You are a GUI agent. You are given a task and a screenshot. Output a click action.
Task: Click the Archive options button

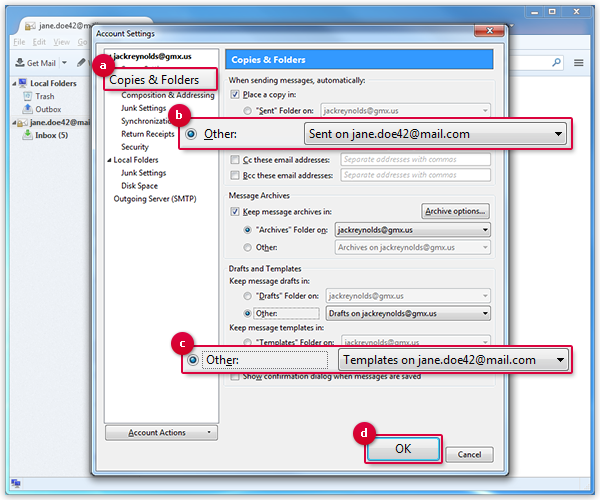(x=455, y=211)
